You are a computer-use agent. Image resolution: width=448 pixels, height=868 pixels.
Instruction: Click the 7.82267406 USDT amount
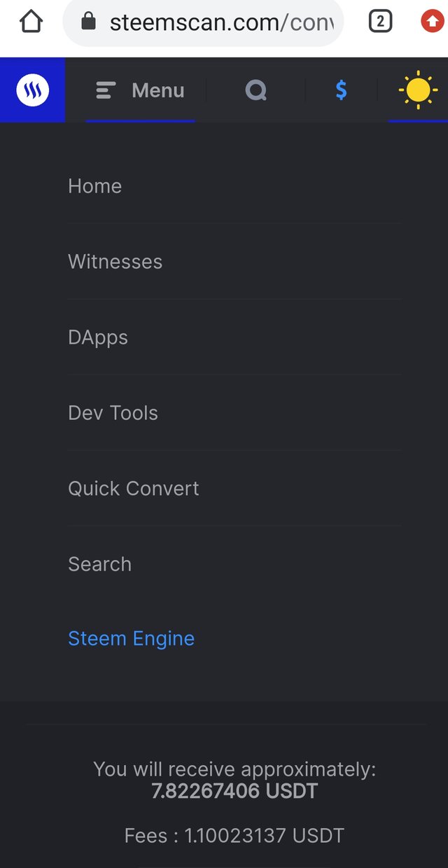[234, 792]
